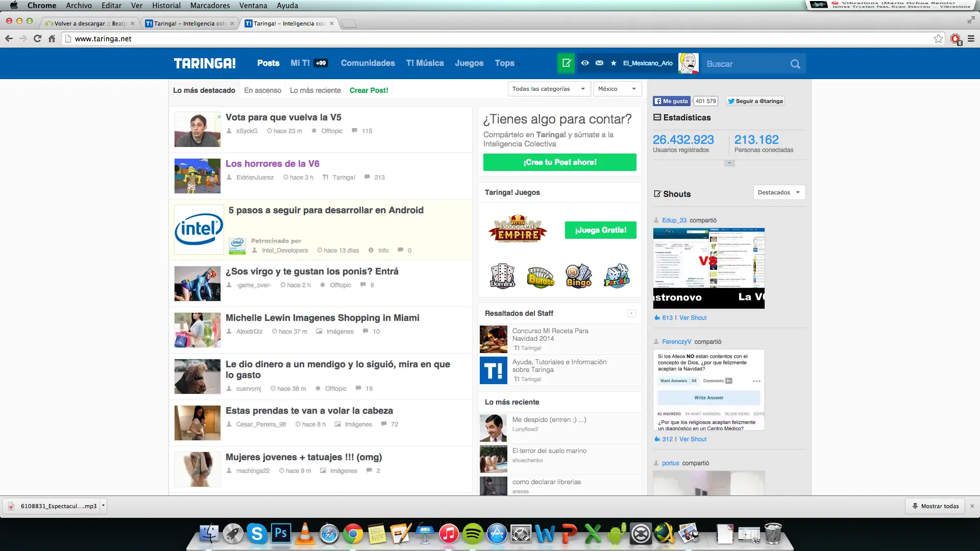Image resolution: width=980 pixels, height=551 pixels.
Task: Bookmark the page with the star icon
Action: (938, 39)
